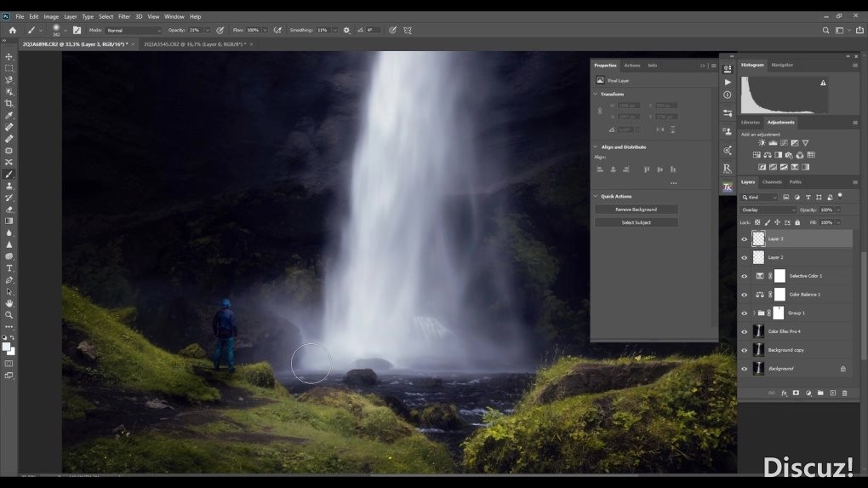Create a new layer
Viewport: 868px width, 488px height.
click(x=832, y=393)
